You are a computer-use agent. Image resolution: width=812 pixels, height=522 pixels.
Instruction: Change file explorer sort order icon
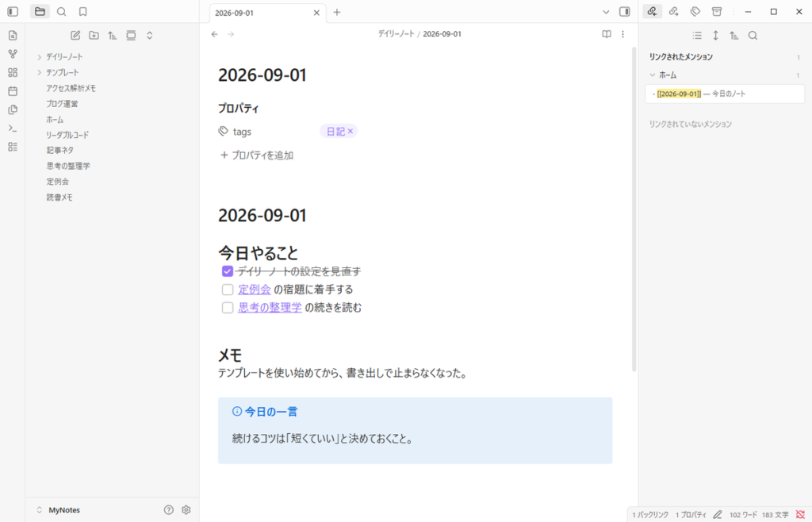[x=113, y=35]
